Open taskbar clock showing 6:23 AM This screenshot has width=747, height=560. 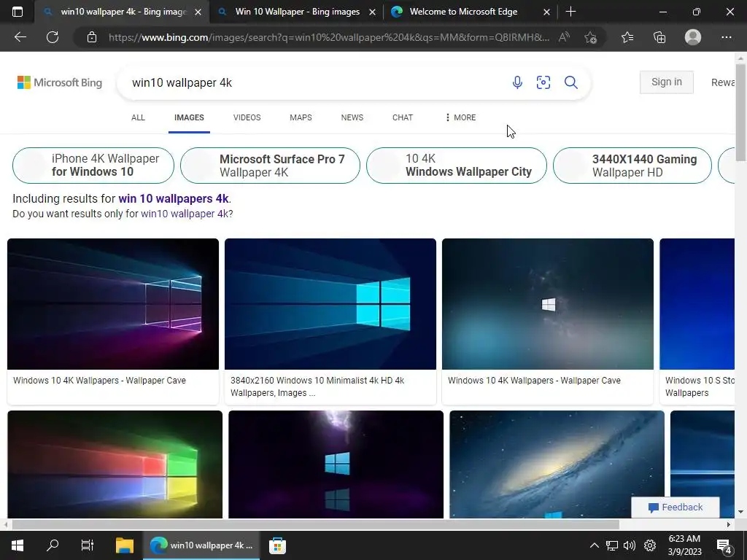coord(684,545)
